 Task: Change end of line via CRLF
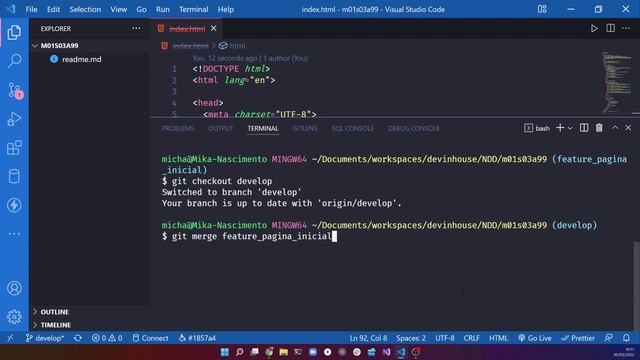click(471, 338)
